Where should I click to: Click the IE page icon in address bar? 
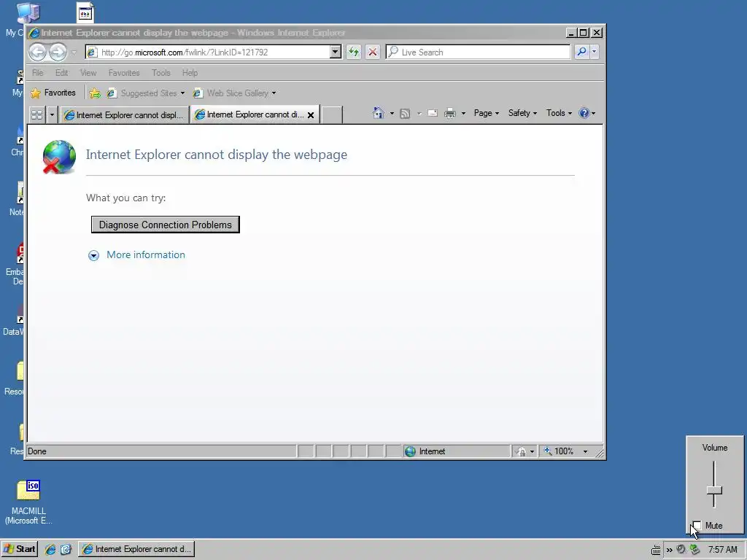point(93,52)
